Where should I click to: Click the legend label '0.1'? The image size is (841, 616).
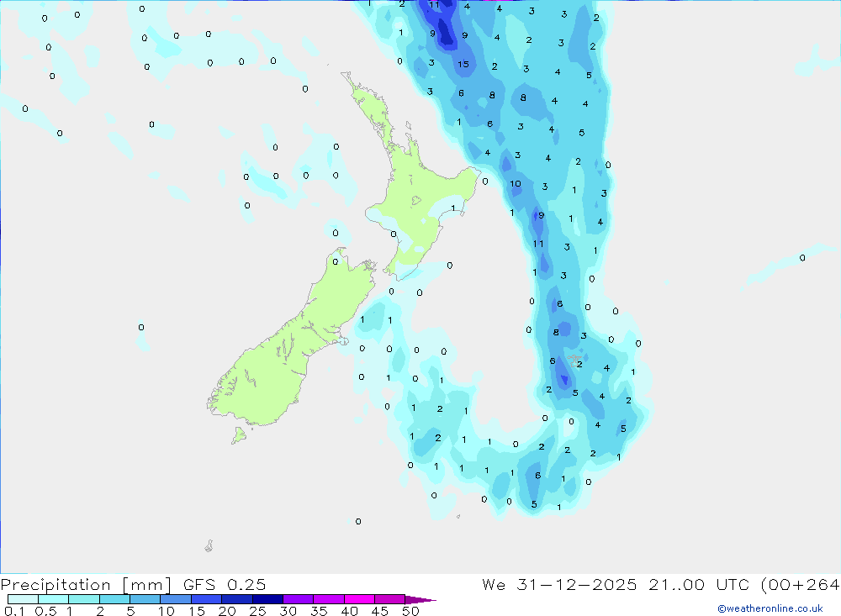tap(14, 611)
